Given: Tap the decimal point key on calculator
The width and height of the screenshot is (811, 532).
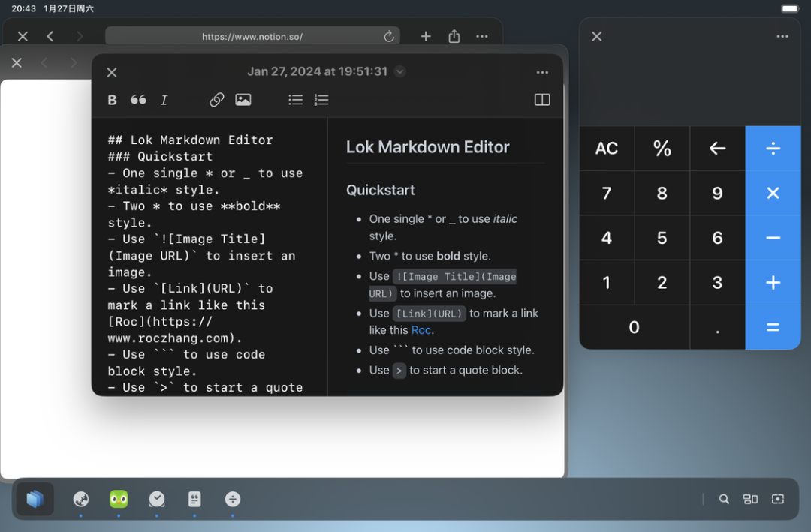Looking at the screenshot, I should coord(717,327).
